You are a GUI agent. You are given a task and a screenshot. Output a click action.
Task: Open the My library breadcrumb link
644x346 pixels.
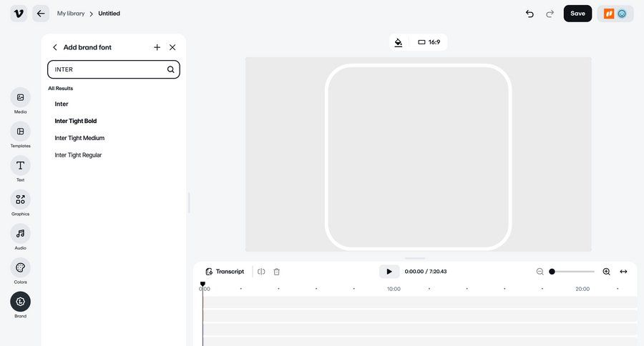pyautogui.click(x=71, y=14)
